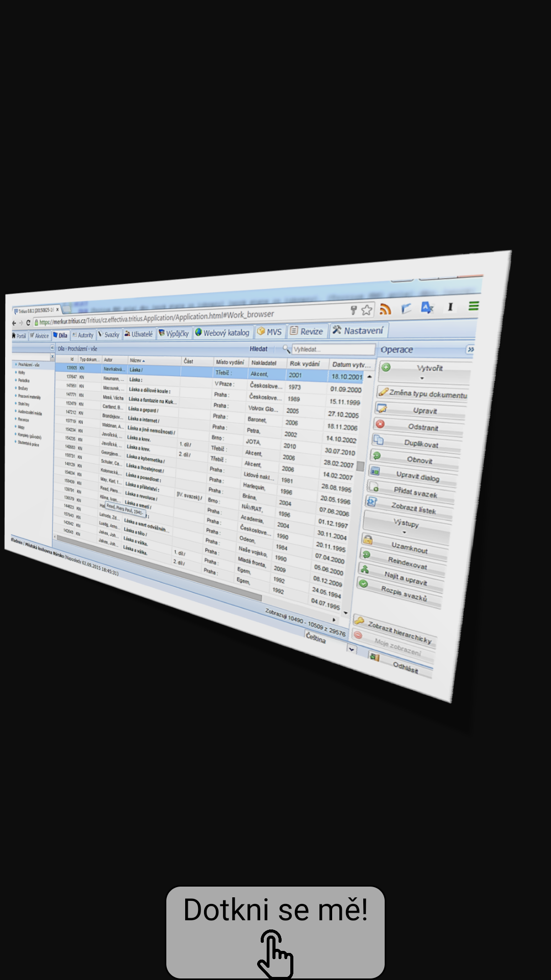The image size is (551, 980).
Task: Open the 'Revize' tab
Action: [x=307, y=331]
